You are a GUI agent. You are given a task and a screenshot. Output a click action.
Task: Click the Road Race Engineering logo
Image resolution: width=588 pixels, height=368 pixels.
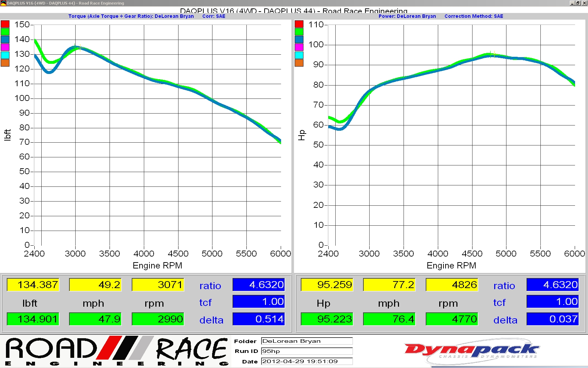coord(117,351)
